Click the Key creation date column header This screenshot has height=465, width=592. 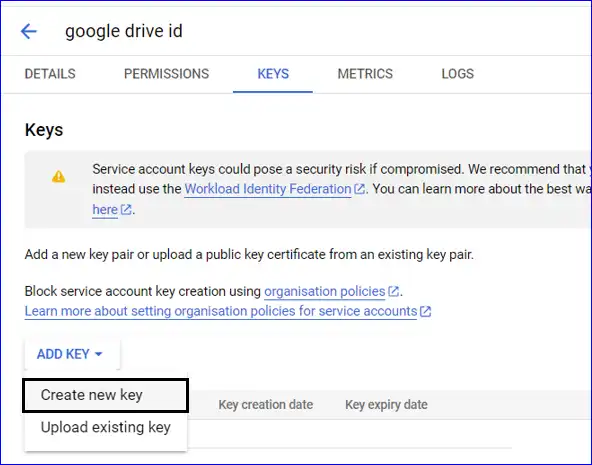[265, 405]
